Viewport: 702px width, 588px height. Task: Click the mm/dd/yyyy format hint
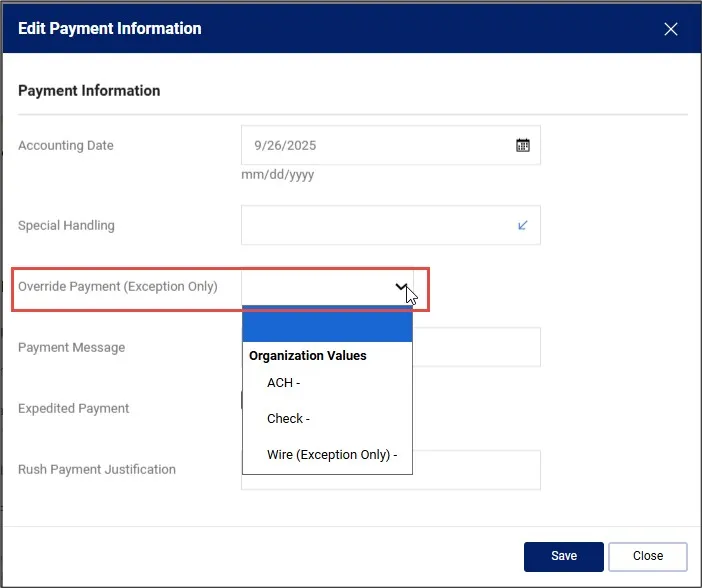278,175
